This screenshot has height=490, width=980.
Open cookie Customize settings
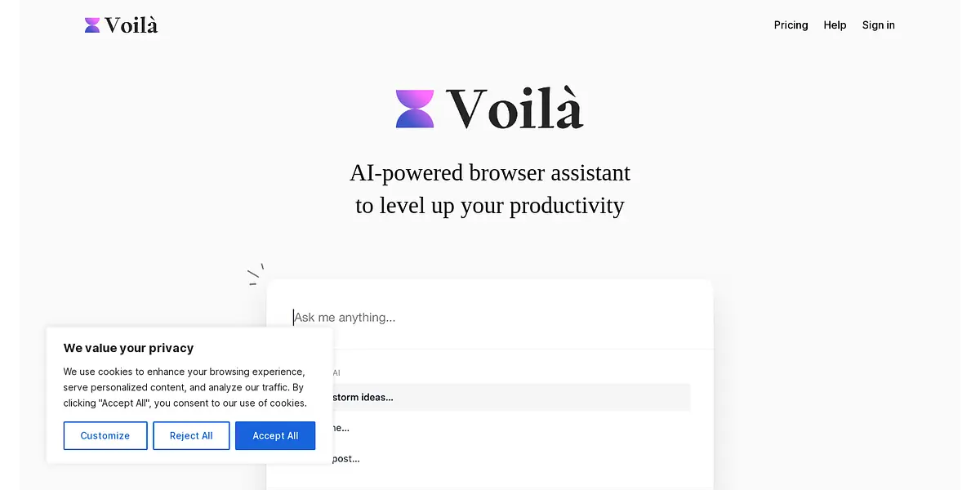click(x=105, y=435)
